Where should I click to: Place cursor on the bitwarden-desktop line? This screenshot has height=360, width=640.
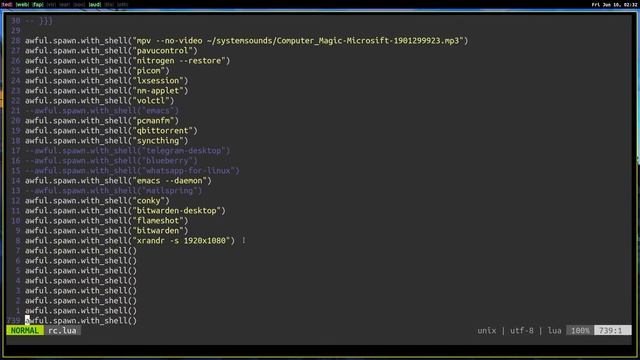coord(125,211)
